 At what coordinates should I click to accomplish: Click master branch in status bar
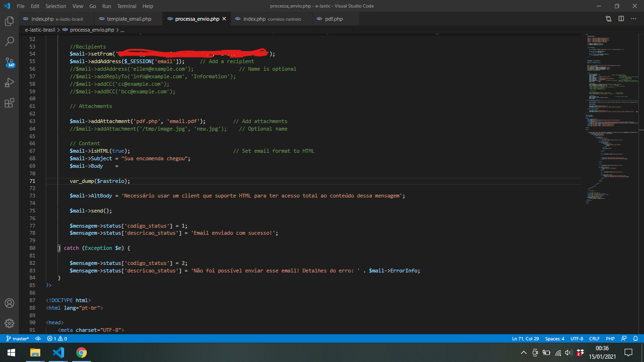(18, 338)
